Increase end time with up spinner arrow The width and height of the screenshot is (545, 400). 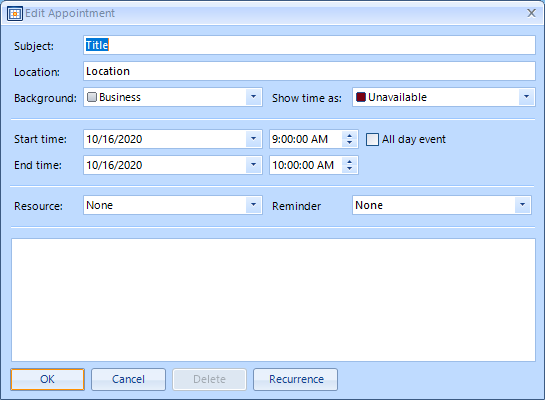350,161
